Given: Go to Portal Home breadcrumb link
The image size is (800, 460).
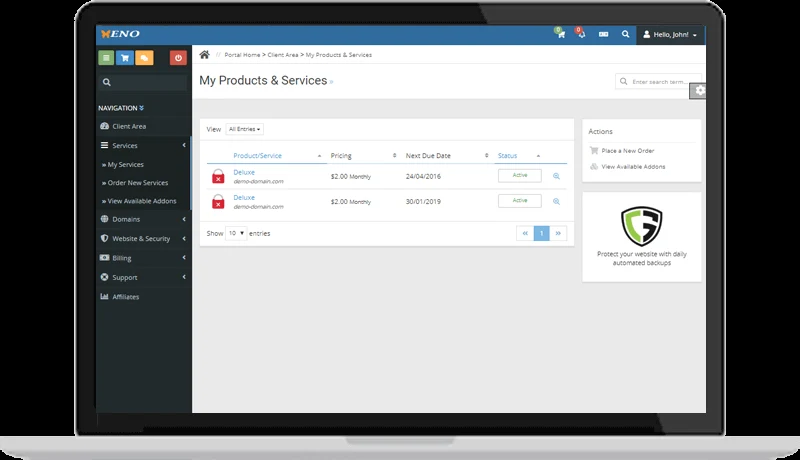Looking at the screenshot, I should (242, 55).
